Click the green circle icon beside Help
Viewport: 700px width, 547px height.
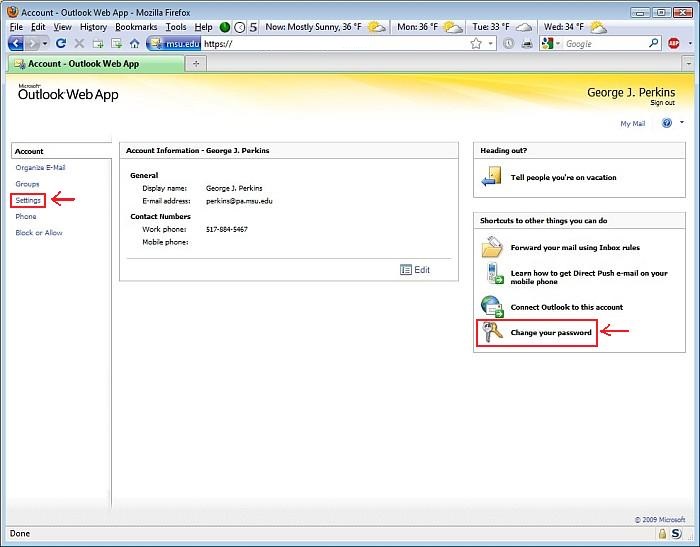coord(225,27)
